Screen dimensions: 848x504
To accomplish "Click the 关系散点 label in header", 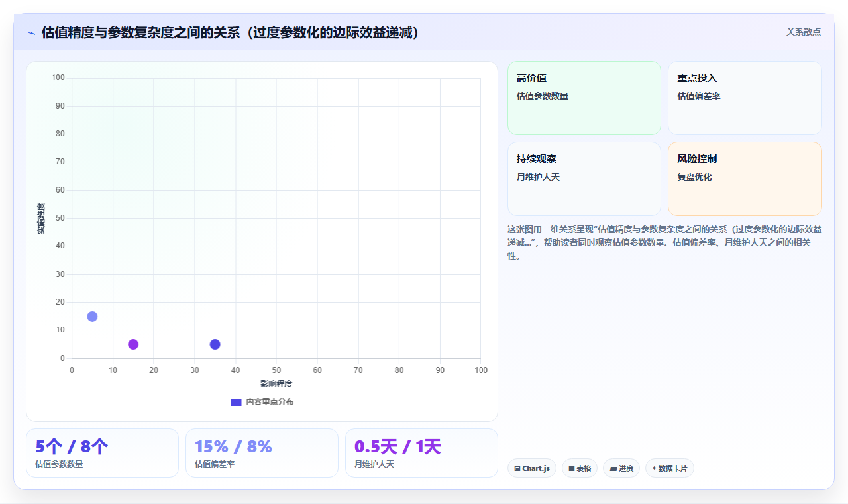I will click(x=803, y=32).
